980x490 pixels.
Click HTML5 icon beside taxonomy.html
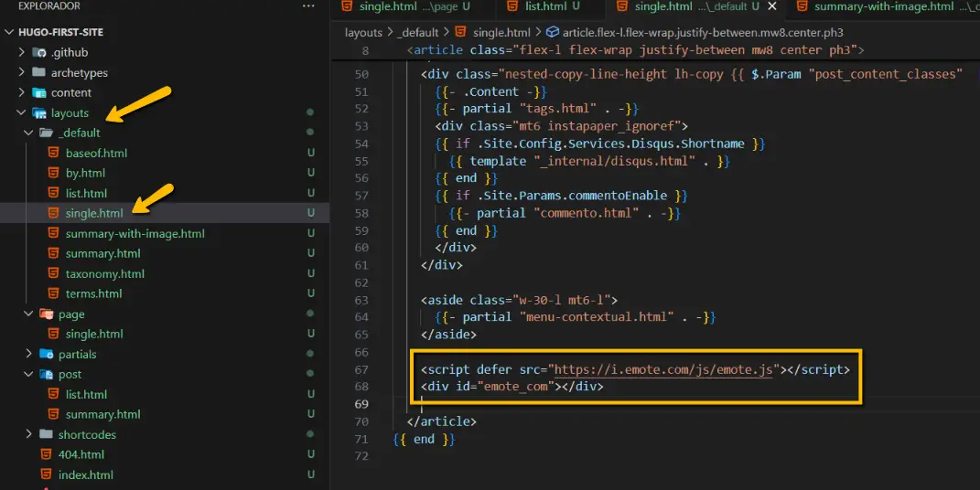pyautogui.click(x=54, y=273)
